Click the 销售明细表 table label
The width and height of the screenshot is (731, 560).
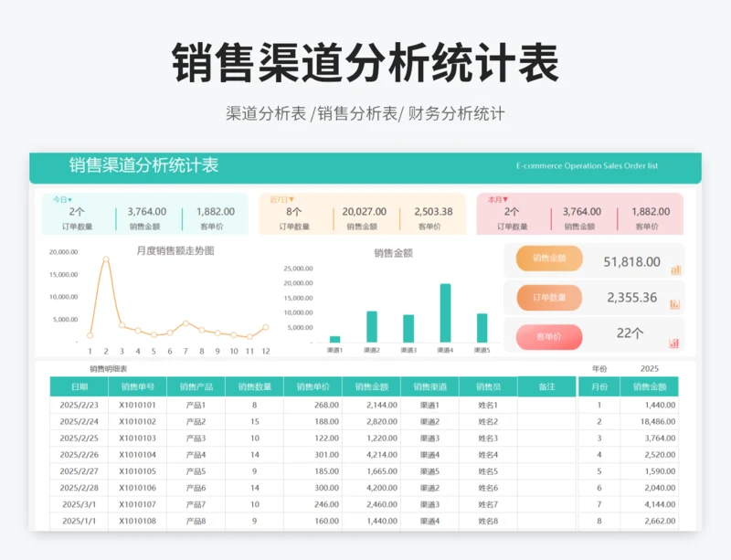[x=108, y=369]
